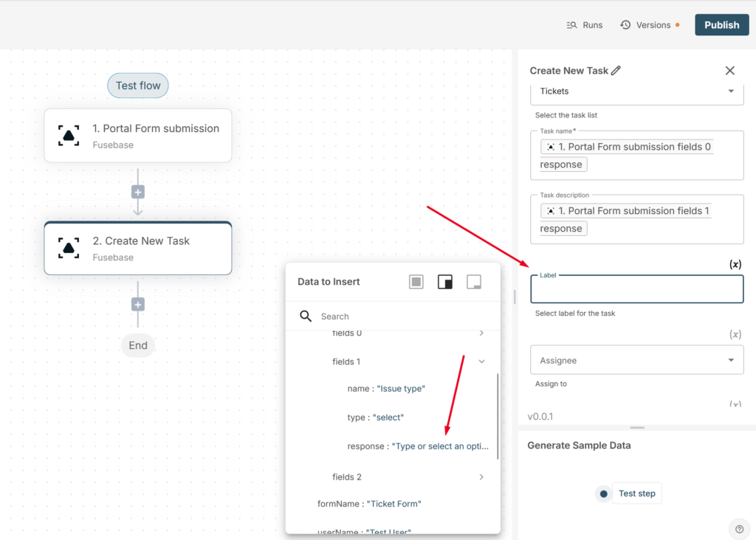Click the Versions clock icon
756x540 pixels.
tap(625, 25)
